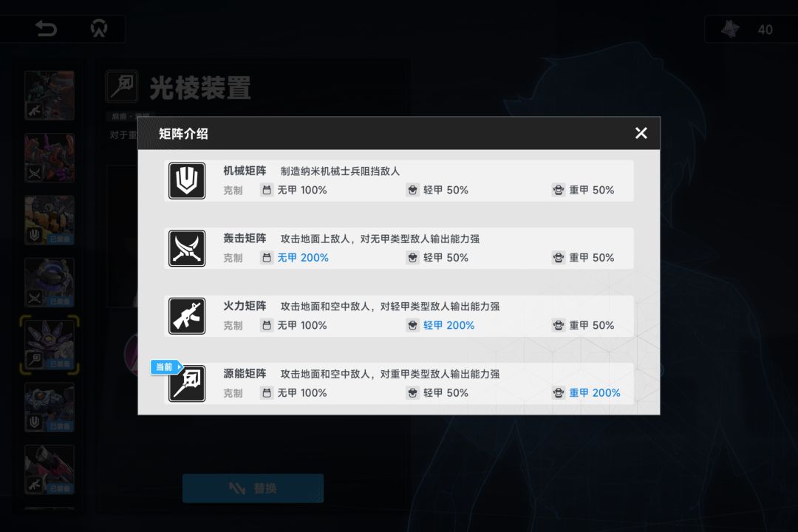Select the second unit thumbnail with blades

(x=50, y=158)
